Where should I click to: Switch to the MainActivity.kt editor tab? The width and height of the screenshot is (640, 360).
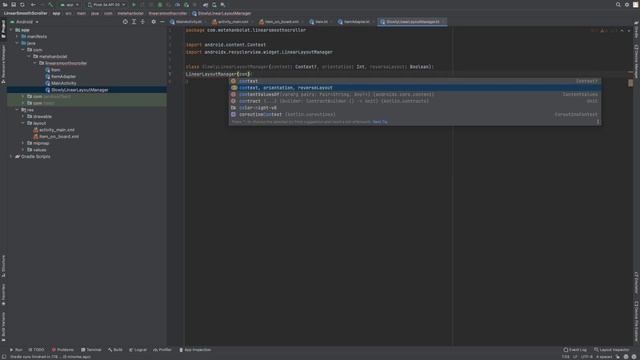coord(186,22)
